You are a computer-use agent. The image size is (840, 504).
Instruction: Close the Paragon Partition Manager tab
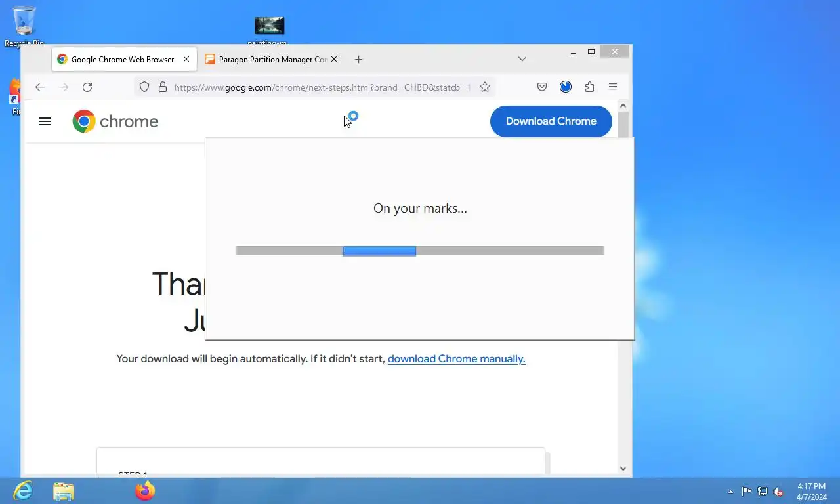[334, 59]
